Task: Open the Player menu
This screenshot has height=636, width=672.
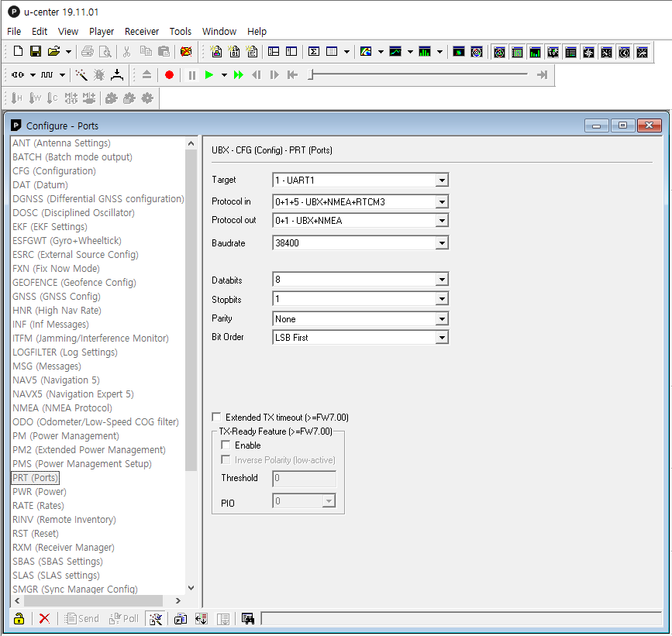Action: tap(102, 31)
